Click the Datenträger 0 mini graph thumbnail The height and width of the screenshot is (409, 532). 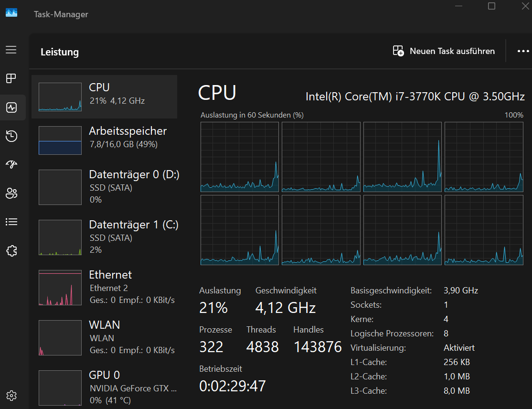[60, 187]
